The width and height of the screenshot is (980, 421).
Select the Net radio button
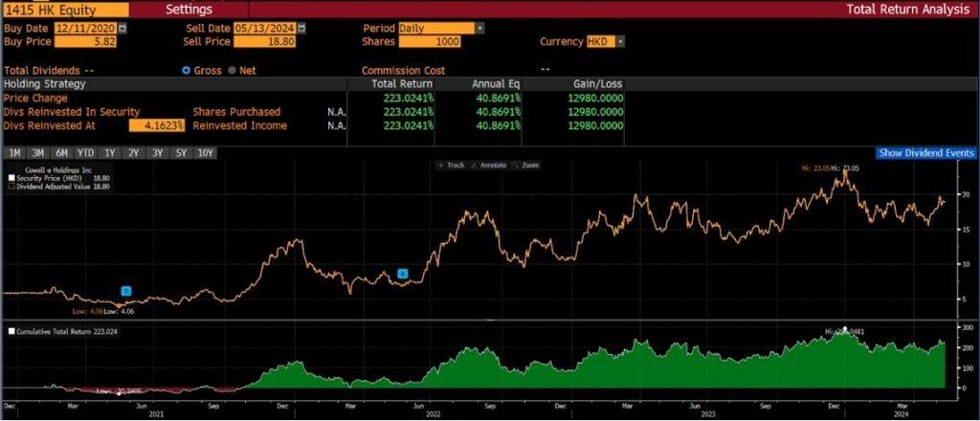[x=232, y=70]
